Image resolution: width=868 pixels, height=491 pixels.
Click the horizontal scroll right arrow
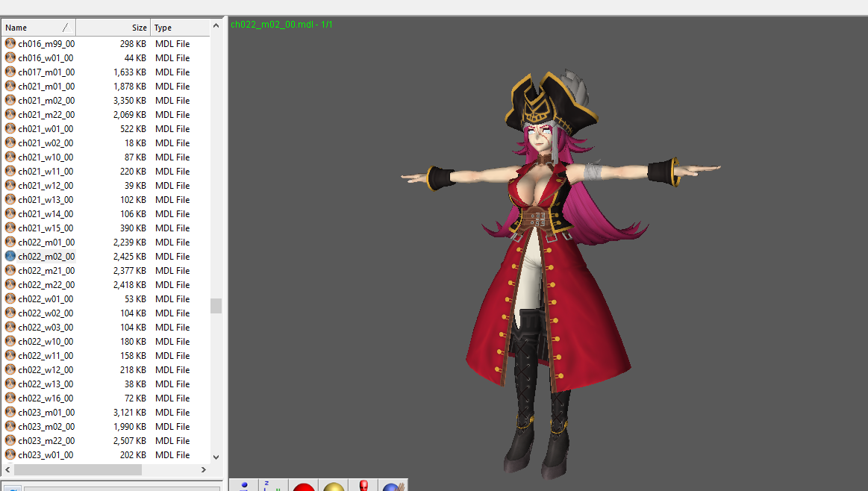click(x=203, y=469)
